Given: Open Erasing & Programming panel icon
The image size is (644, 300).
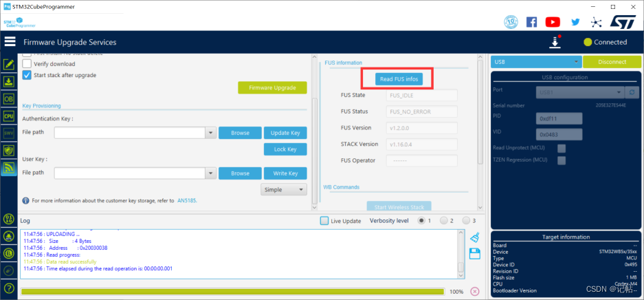Looking at the screenshot, I should click(9, 81).
